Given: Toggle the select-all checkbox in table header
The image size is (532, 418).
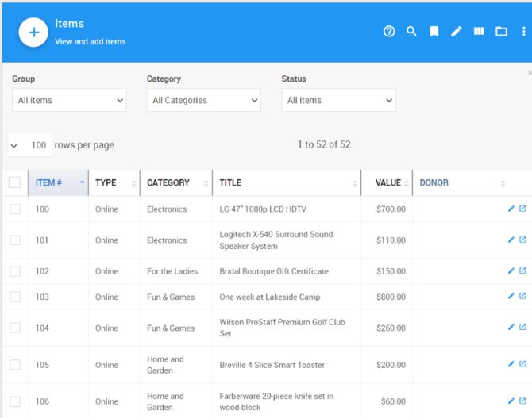Looking at the screenshot, I should pyautogui.click(x=14, y=182).
